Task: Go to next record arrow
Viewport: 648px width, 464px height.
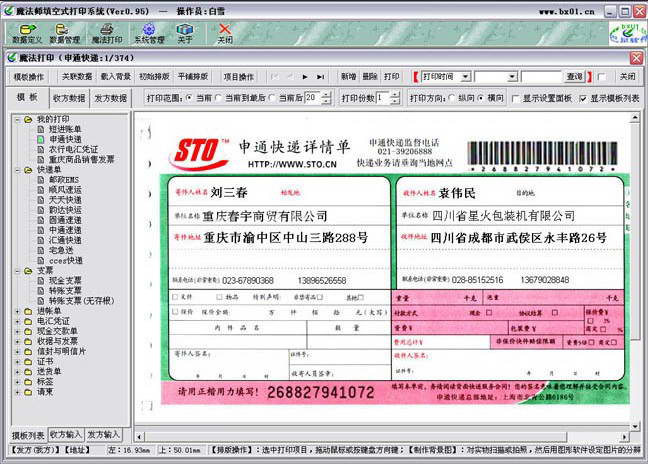Action: click(305, 77)
